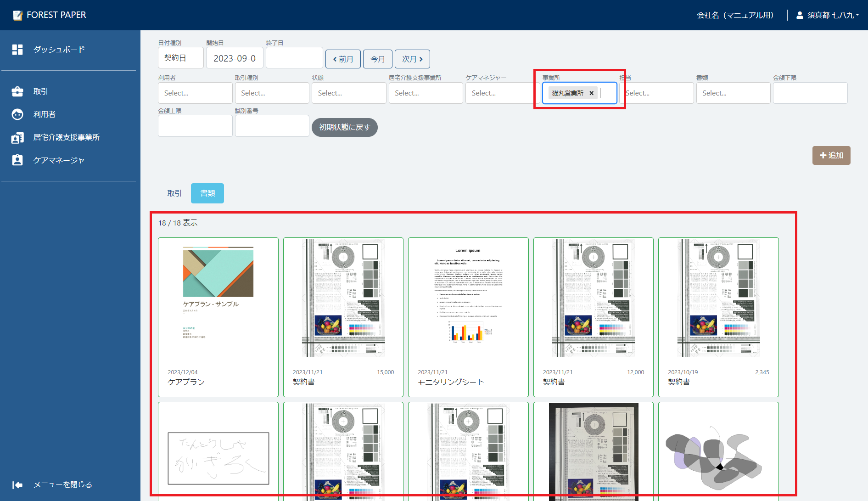Screen dimensions: 868x501
Task: Click the 追加 add button
Action: (x=831, y=155)
